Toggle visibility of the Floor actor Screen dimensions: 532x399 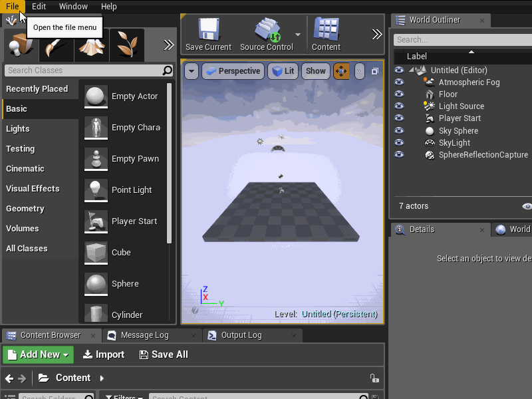click(x=398, y=94)
